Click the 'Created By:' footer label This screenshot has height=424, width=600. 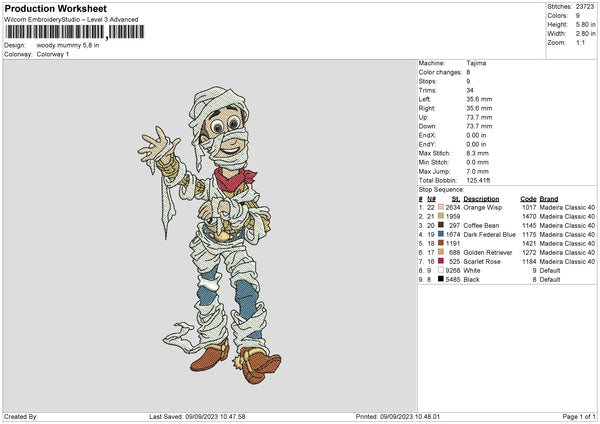click(x=21, y=416)
